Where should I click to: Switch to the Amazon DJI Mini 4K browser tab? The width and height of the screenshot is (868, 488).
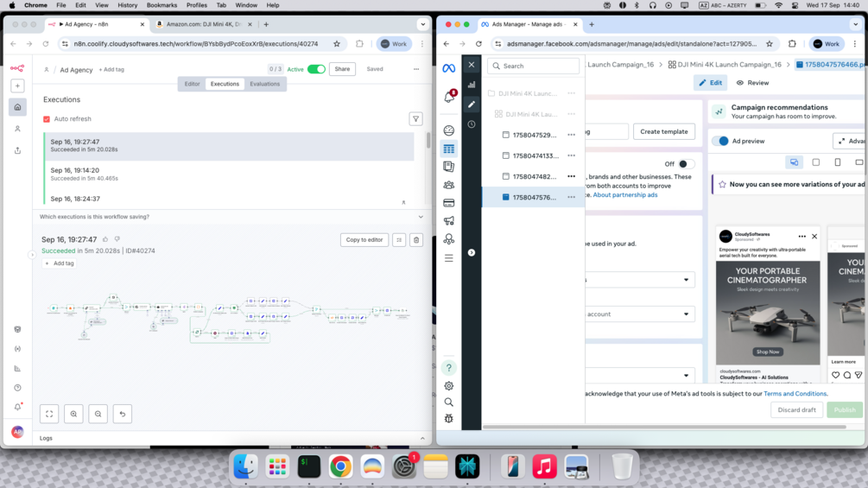[x=204, y=24]
